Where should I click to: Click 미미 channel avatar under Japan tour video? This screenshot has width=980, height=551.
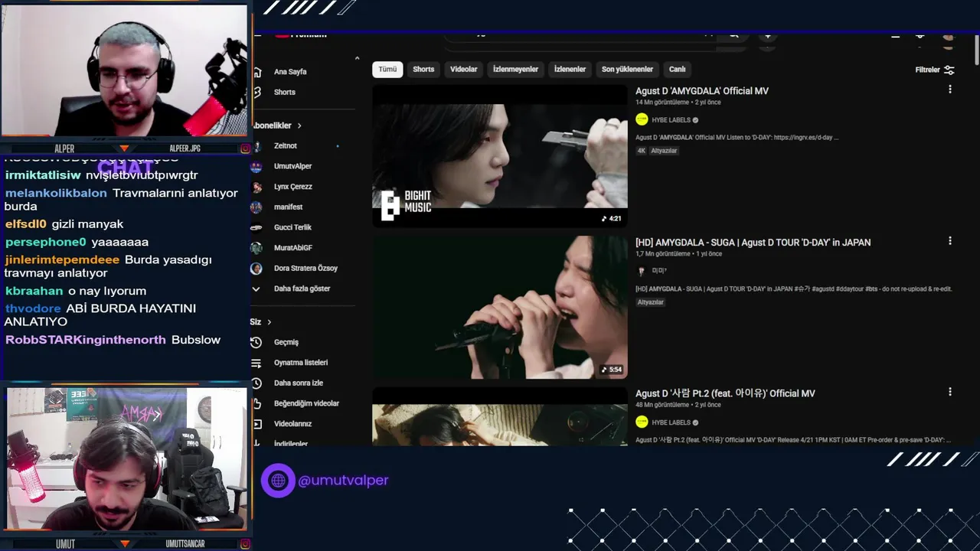coord(642,271)
